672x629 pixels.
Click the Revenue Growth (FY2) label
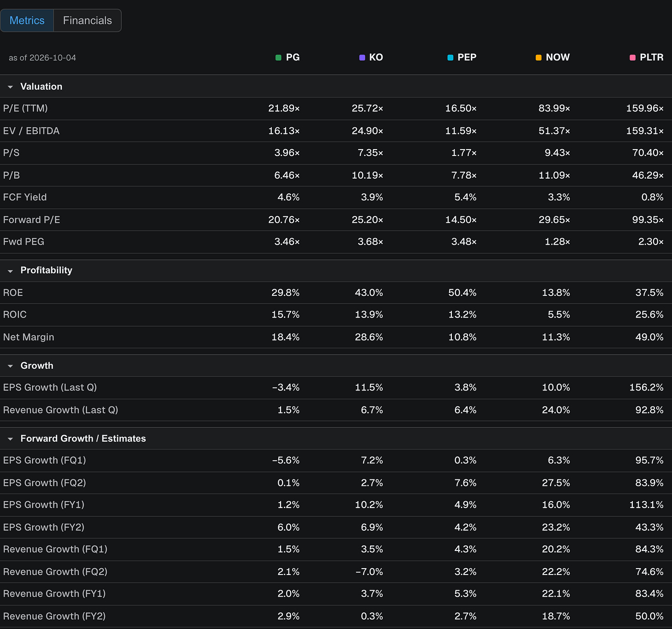[x=54, y=617]
